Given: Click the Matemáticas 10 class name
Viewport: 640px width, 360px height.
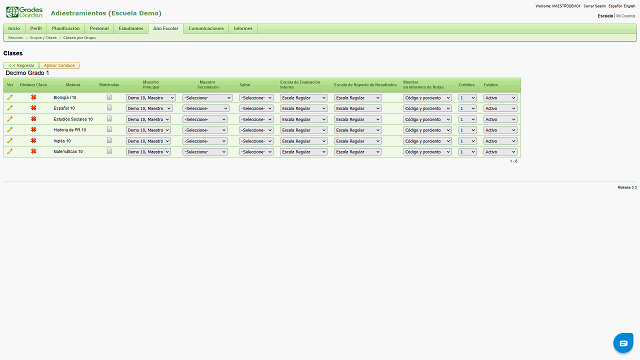Looking at the screenshot, I should pyautogui.click(x=68, y=151).
